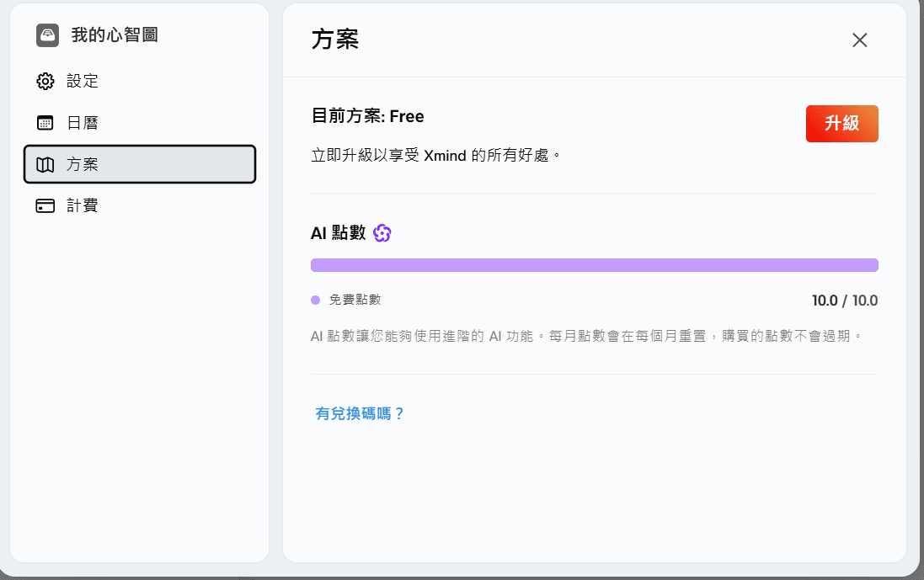Viewport: 924px width, 580px height.
Task: Select the 方案 map icon
Action: (45, 165)
